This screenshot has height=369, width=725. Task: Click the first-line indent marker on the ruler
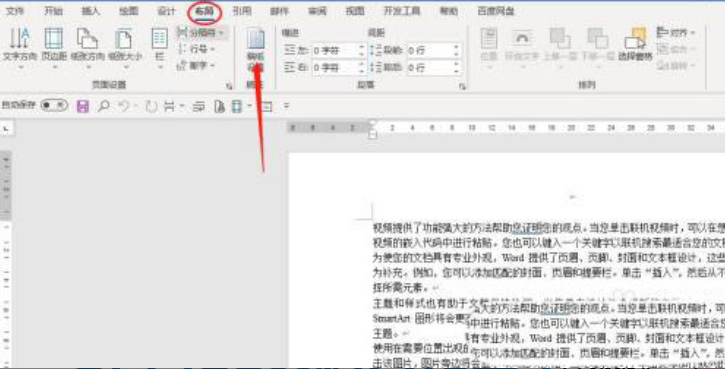point(373,123)
